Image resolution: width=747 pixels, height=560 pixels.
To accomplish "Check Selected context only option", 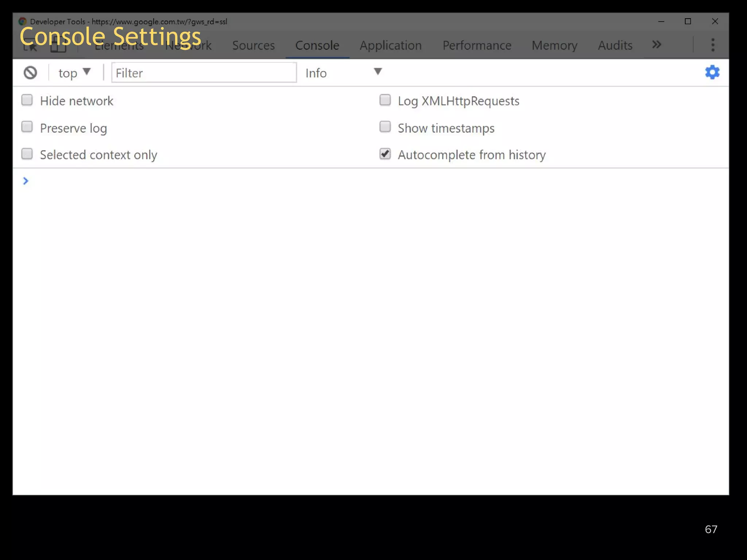I will pos(27,154).
